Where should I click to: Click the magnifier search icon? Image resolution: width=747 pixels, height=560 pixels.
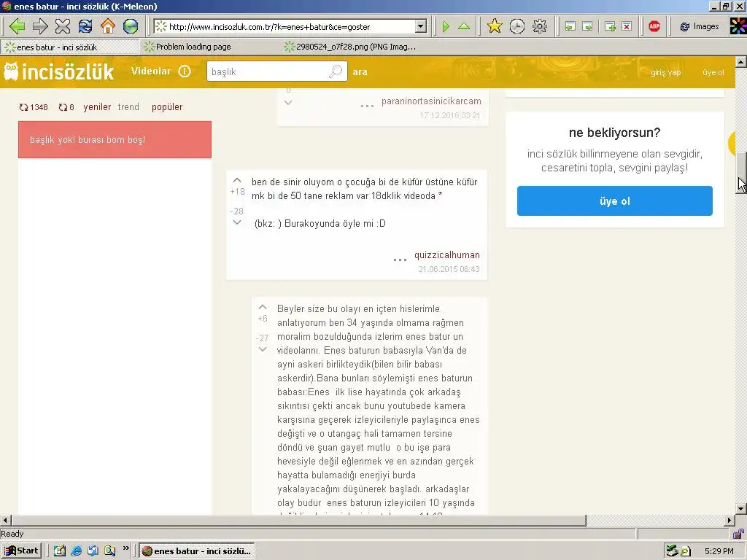(x=336, y=71)
